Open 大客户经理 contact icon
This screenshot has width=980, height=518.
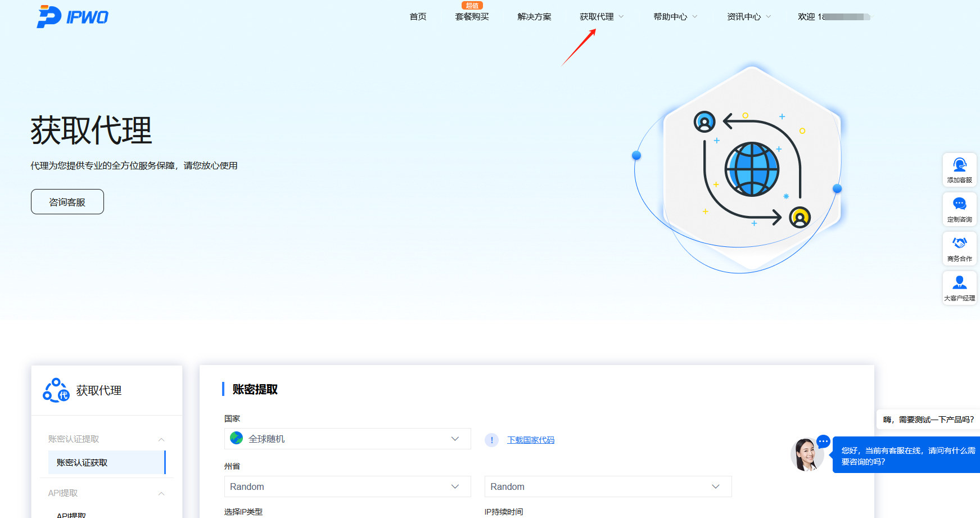click(x=959, y=287)
